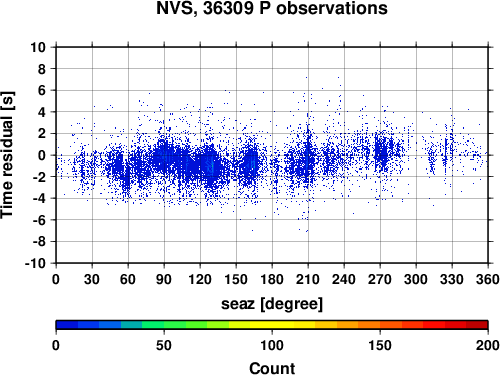Click the y-axis tick label 0

pos(42,155)
